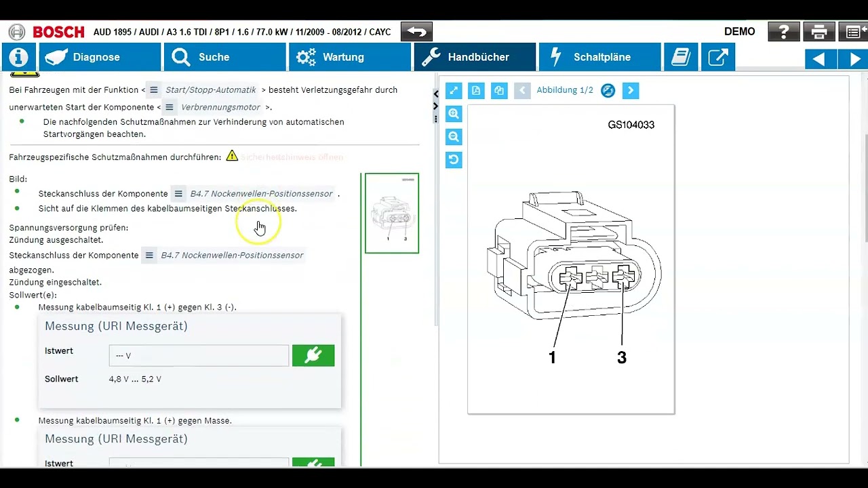Viewport: 868px width, 488px height.
Task: Click connector pin label 1 in the figure
Action: [x=552, y=358]
